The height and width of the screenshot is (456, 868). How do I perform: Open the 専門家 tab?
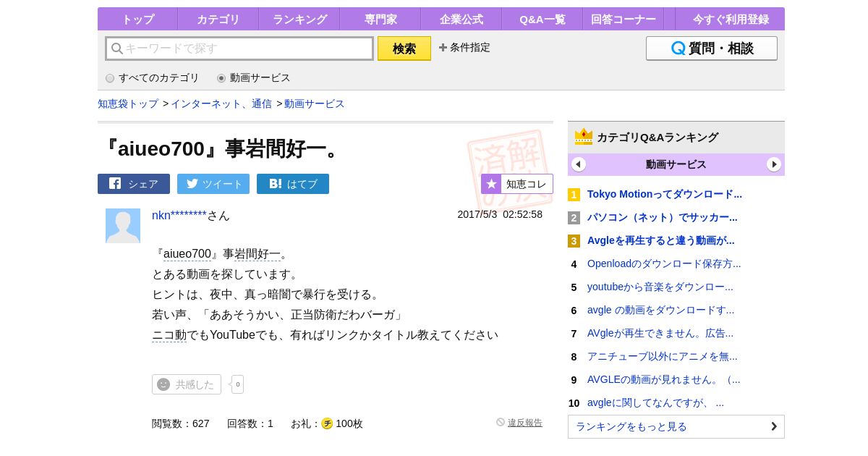tap(380, 19)
